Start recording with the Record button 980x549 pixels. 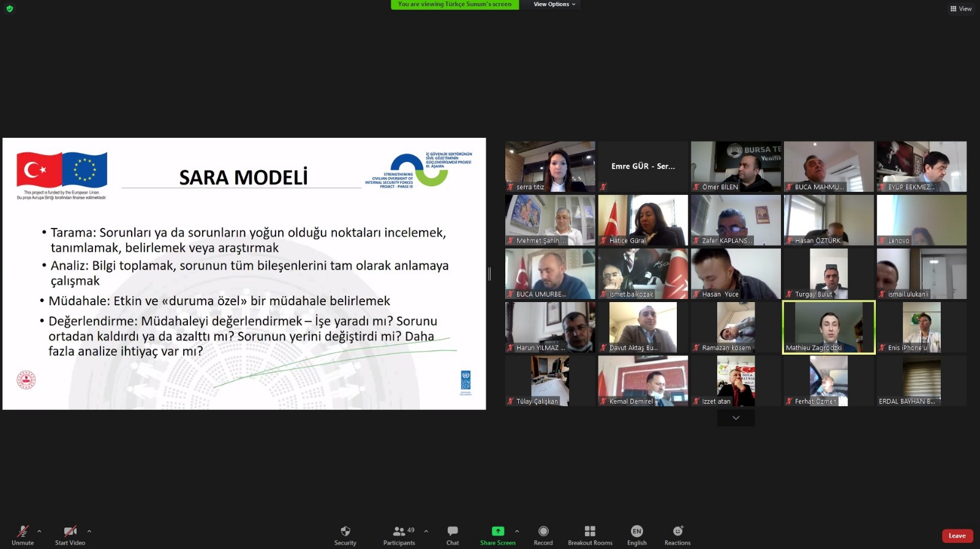pos(543,532)
